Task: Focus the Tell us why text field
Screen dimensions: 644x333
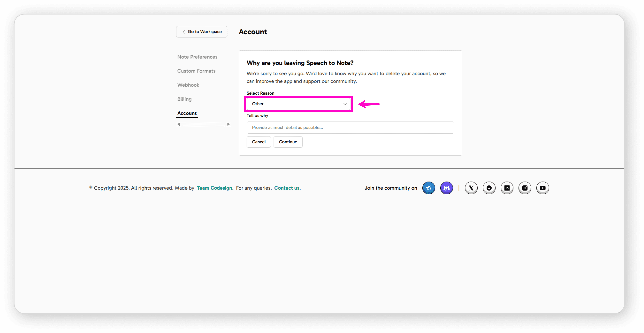Action: point(350,127)
